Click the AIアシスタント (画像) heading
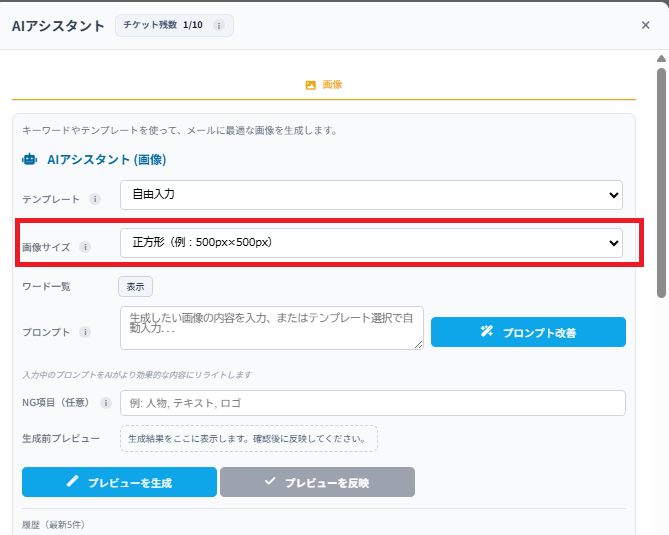The image size is (669, 535). (x=107, y=160)
